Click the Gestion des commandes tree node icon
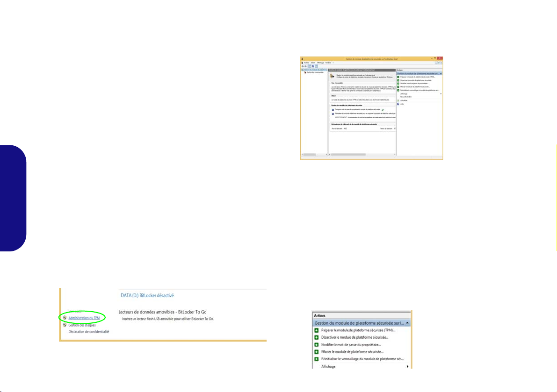The height and width of the screenshot is (392, 557). click(305, 72)
